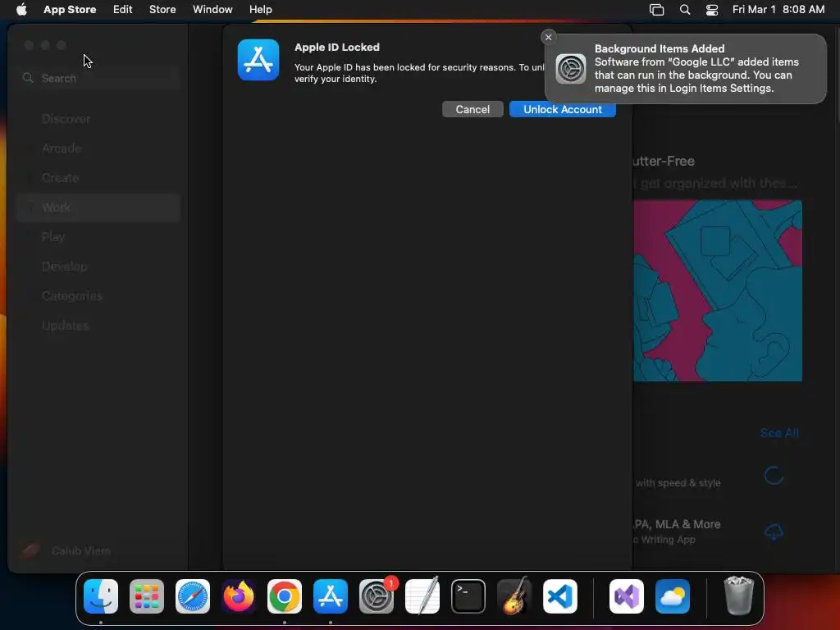Open the Weather app from the Dock
Image resolution: width=840 pixels, height=630 pixels.
(x=673, y=596)
